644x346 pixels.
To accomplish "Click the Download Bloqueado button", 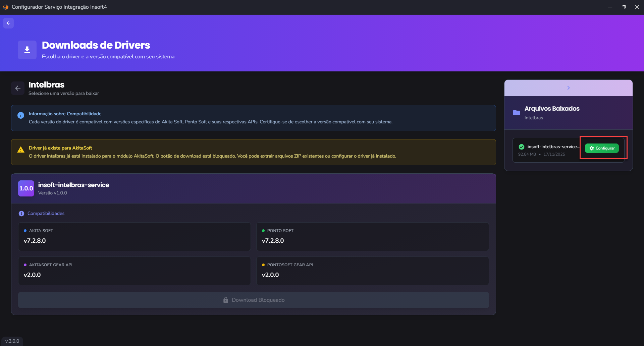I will point(254,300).
